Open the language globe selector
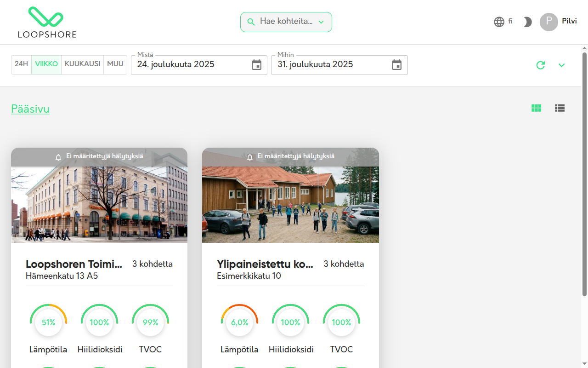The image size is (588, 368). tap(499, 22)
